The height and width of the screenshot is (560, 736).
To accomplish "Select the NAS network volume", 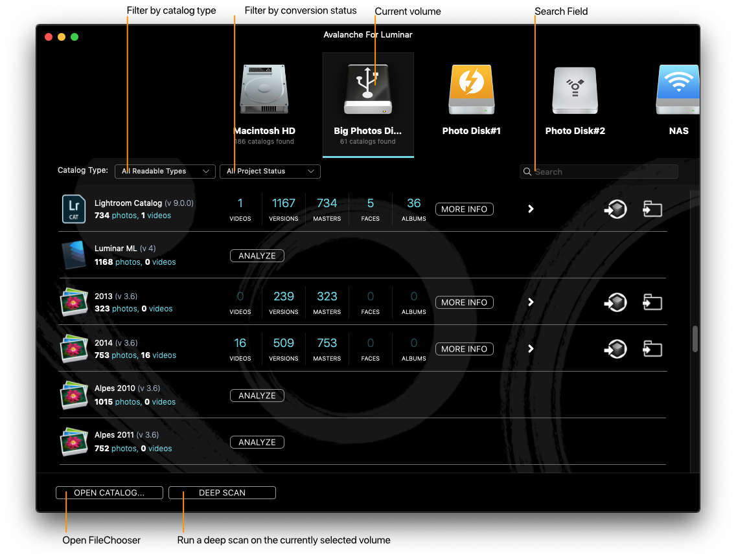I will [x=678, y=89].
